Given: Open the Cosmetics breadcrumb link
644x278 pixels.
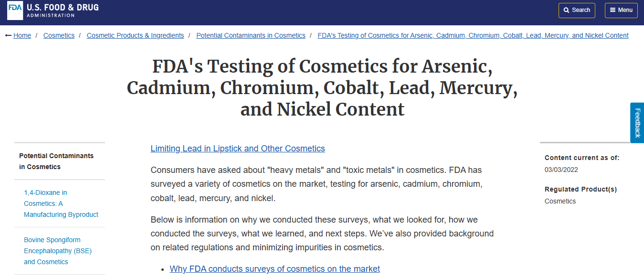Looking at the screenshot, I should (59, 35).
